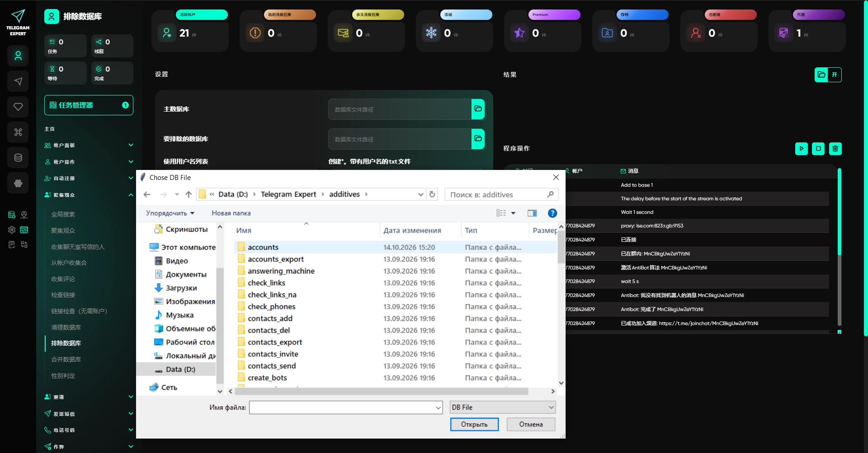Open results folder icon button
Image resolution: width=868 pixels, height=453 pixels.
[x=821, y=75]
